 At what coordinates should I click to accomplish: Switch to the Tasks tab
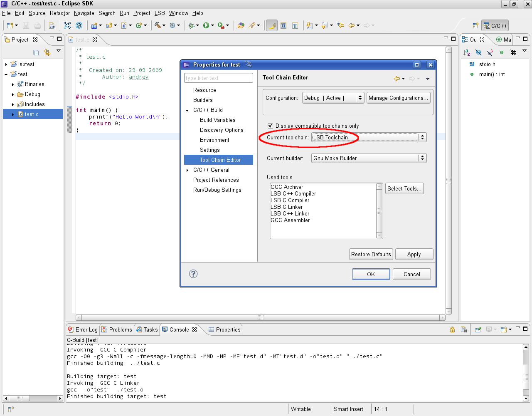tap(147, 329)
